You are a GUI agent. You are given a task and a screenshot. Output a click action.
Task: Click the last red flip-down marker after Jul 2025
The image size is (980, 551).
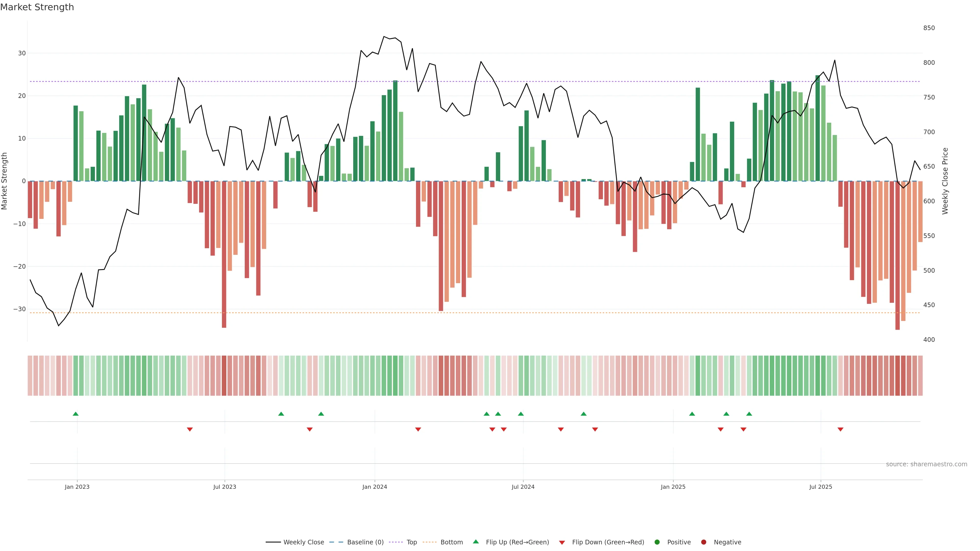pos(840,429)
